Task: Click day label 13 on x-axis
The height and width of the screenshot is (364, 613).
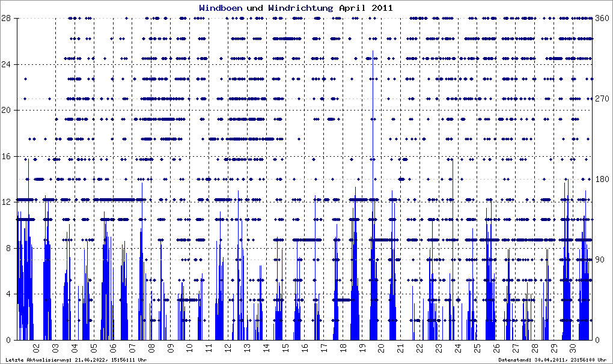Action: pyautogui.click(x=246, y=348)
